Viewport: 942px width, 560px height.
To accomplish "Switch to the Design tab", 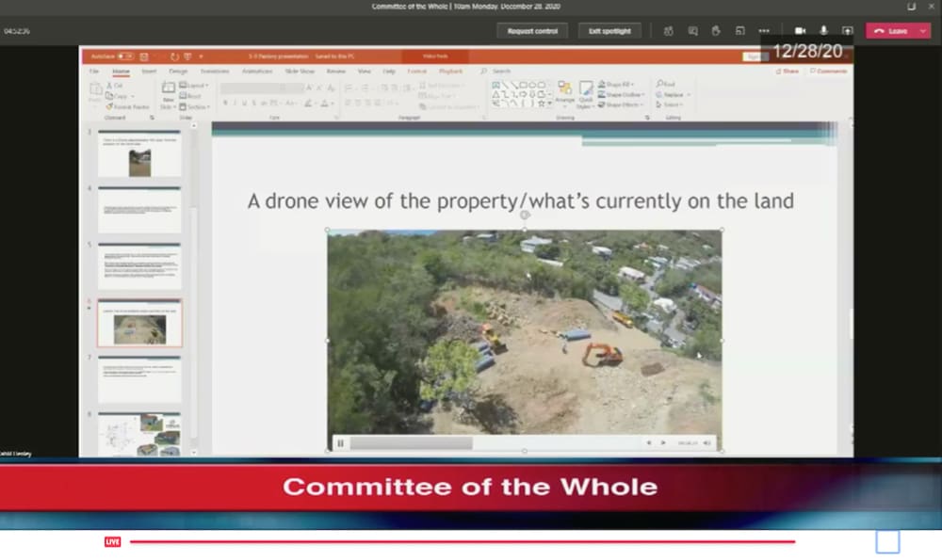I will tap(178, 71).
